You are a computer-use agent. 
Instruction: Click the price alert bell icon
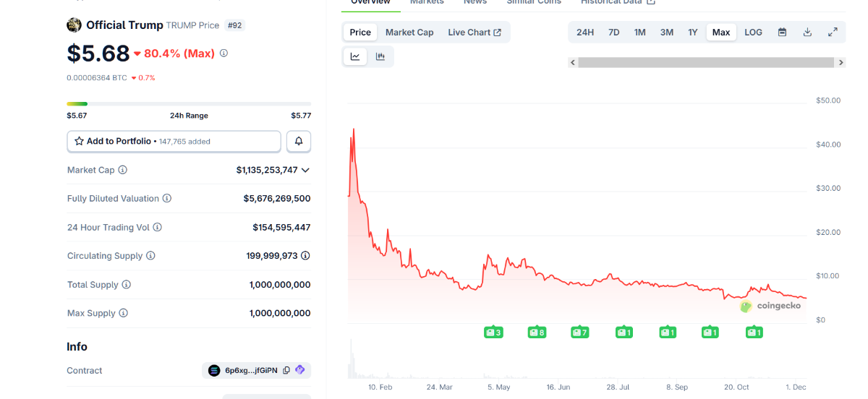(x=299, y=142)
